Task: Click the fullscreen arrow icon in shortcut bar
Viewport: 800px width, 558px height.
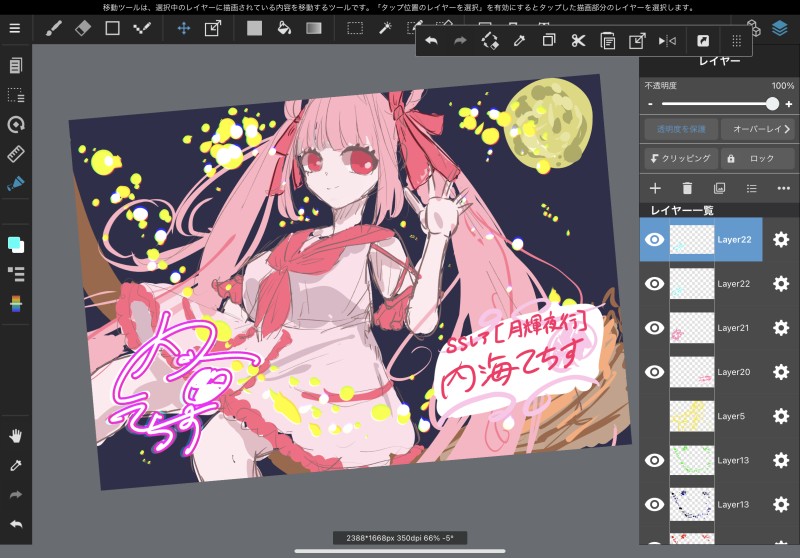Action: pyautogui.click(x=703, y=41)
